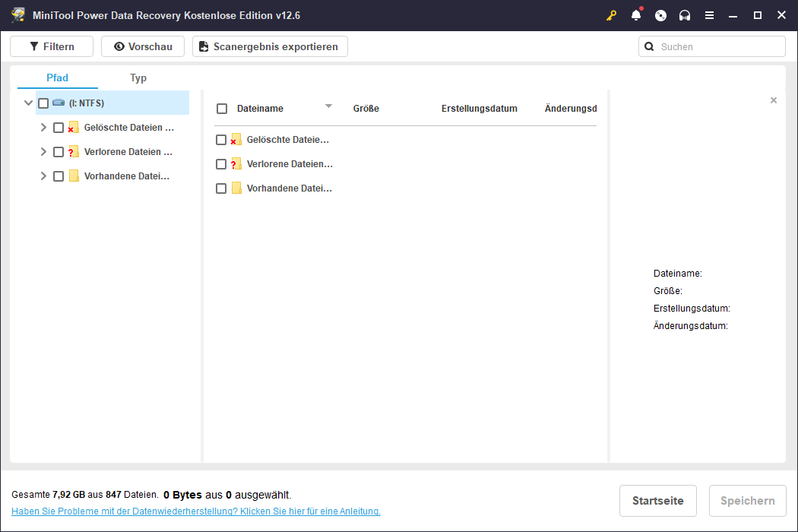Click into the Suchen search field
This screenshot has width=798, height=532.
pos(712,46)
